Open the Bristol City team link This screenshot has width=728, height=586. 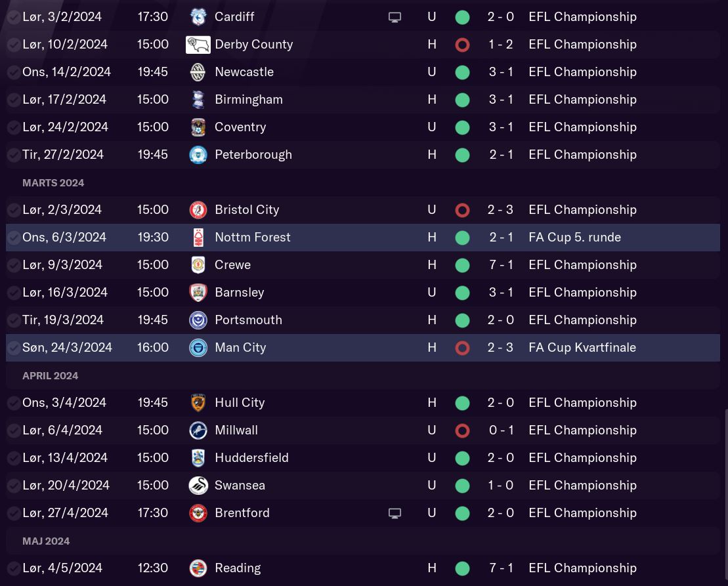pyautogui.click(x=247, y=210)
